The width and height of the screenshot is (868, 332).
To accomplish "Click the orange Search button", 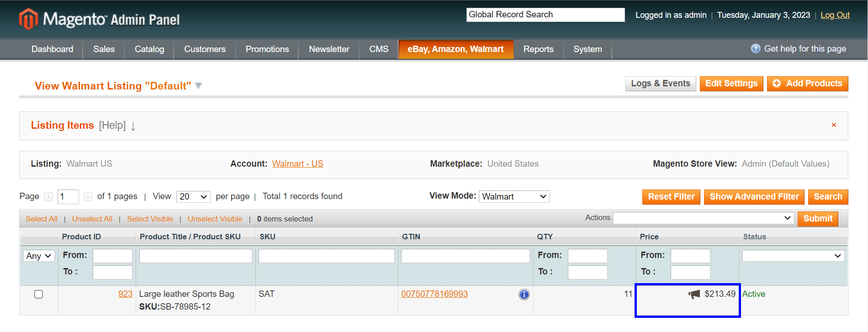I will click(828, 197).
